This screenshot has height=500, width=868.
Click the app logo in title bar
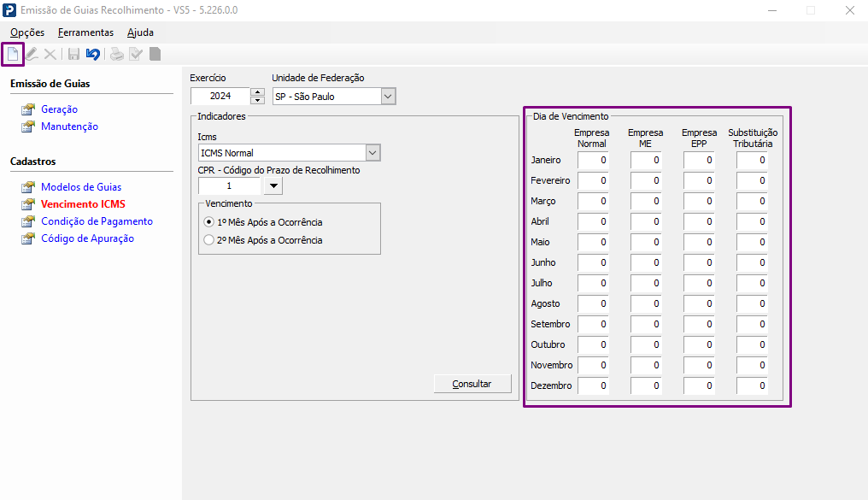(9, 10)
